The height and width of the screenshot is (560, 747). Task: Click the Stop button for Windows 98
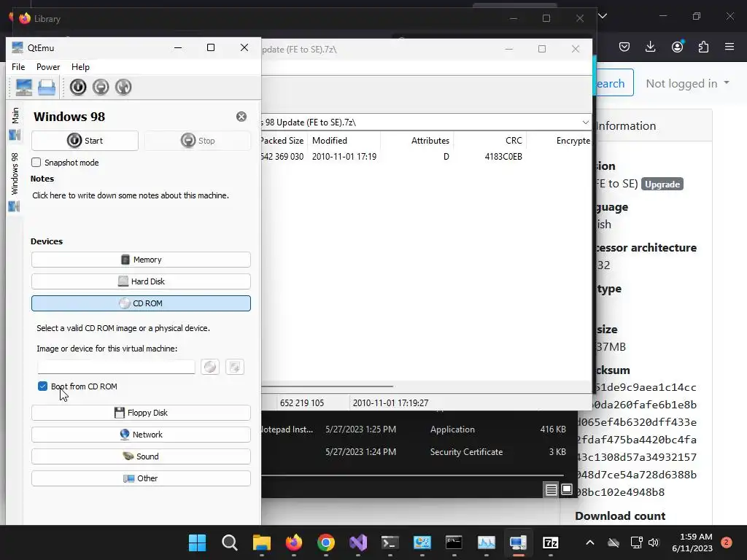198,141
